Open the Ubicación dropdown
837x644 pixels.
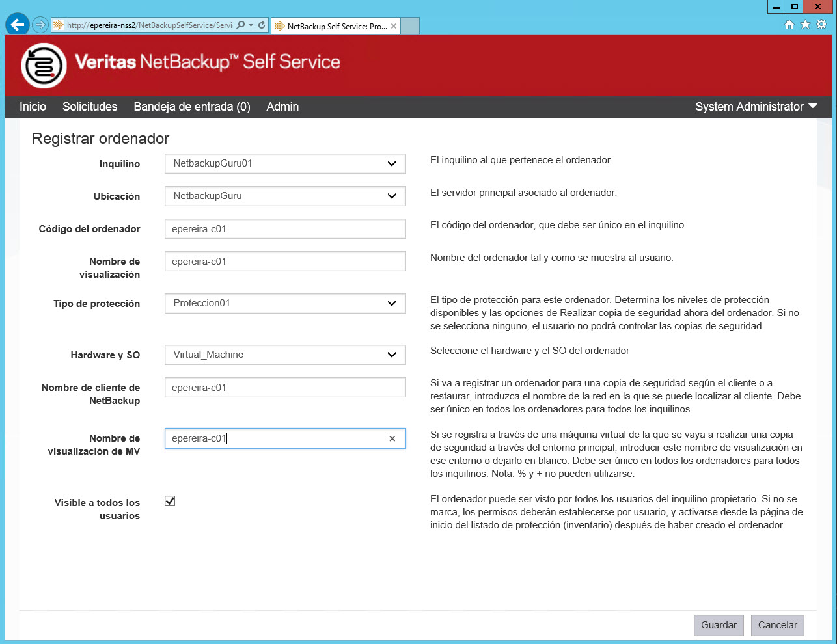(x=285, y=196)
